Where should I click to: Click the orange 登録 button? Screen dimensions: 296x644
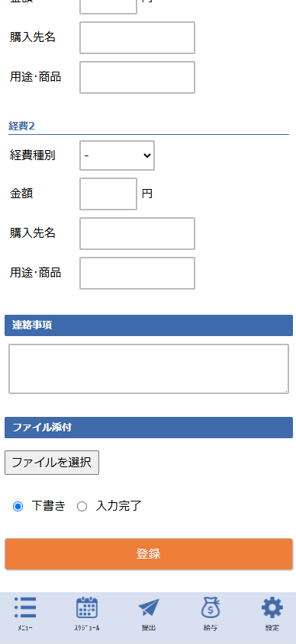click(149, 554)
